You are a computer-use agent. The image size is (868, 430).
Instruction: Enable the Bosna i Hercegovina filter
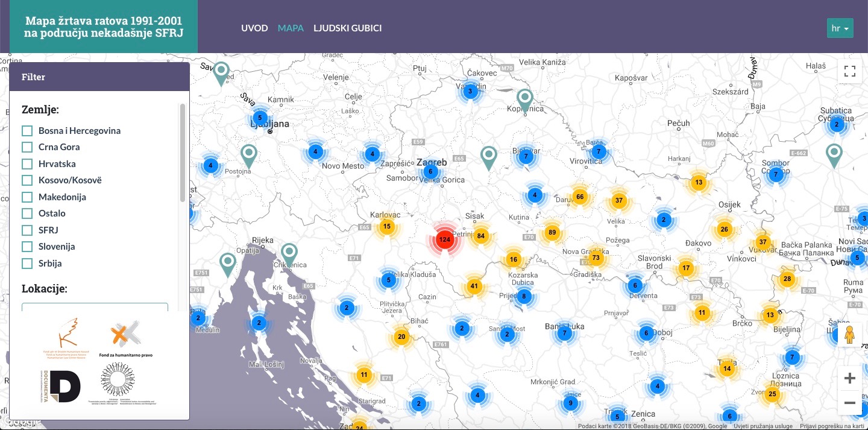[x=27, y=130]
